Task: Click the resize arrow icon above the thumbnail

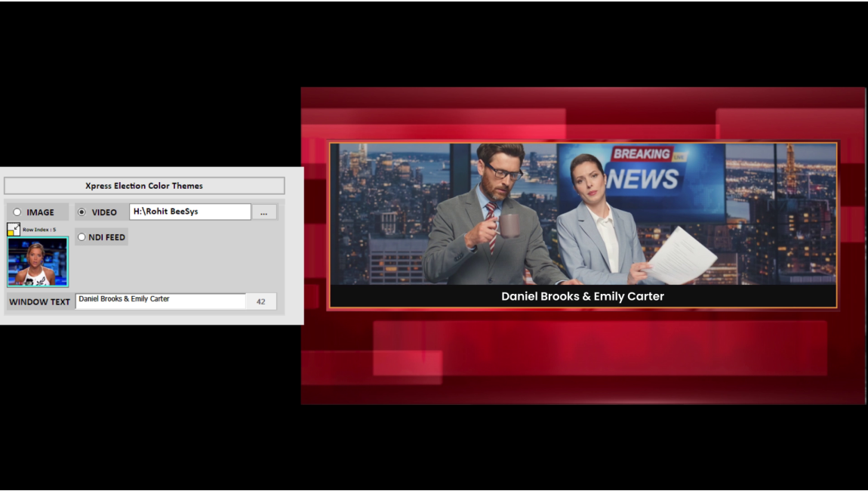Action: [x=14, y=229]
